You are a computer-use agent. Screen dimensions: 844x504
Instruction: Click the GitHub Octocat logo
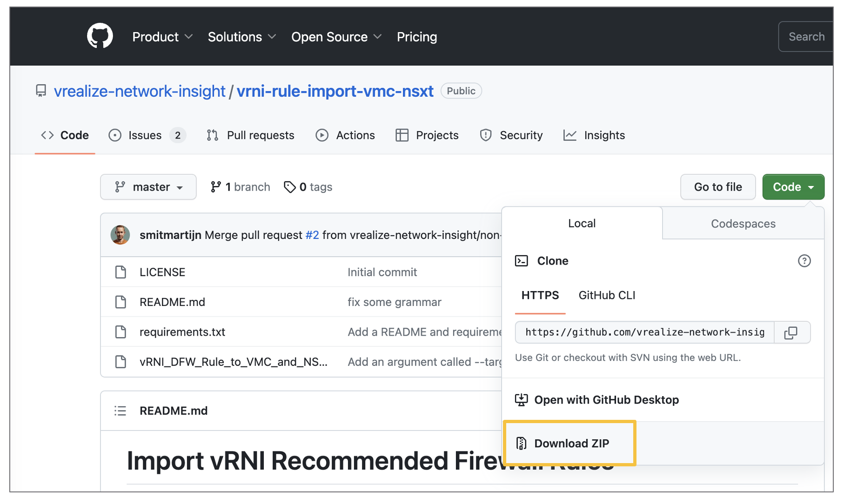100,36
